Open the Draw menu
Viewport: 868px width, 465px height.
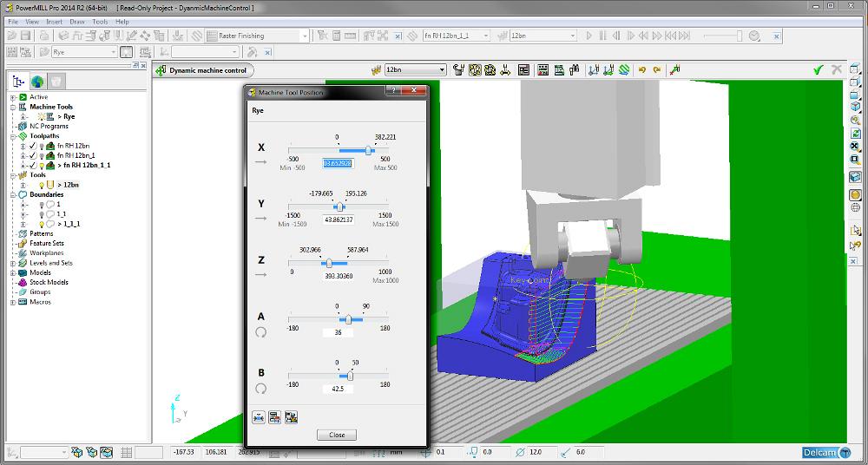click(x=77, y=22)
